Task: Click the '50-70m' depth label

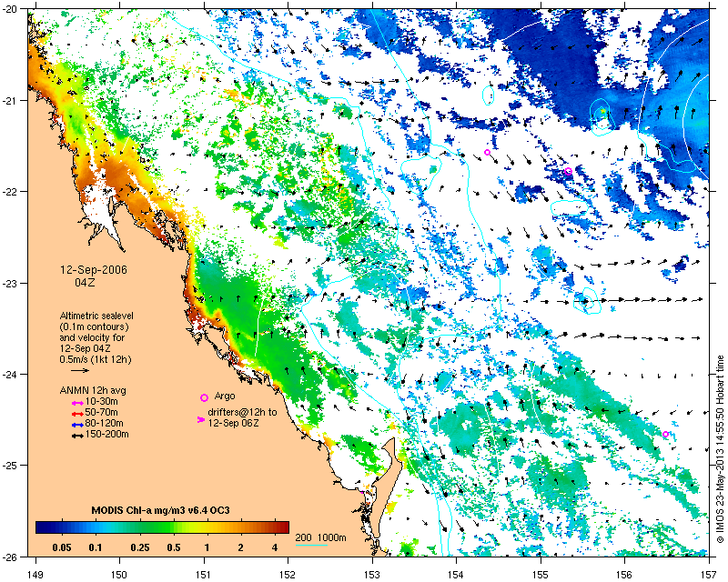Action: click(102, 412)
